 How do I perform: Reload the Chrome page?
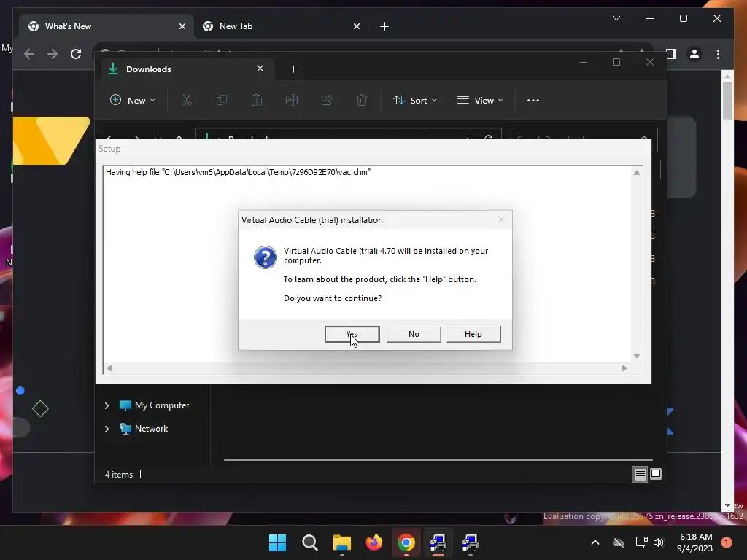pos(76,54)
